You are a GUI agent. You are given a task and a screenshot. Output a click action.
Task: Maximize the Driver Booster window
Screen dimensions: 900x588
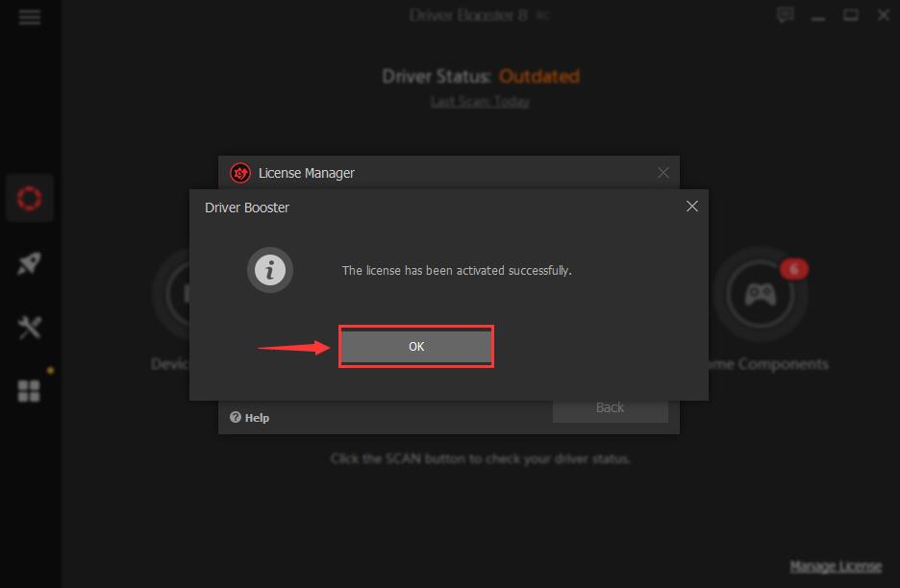(851, 15)
